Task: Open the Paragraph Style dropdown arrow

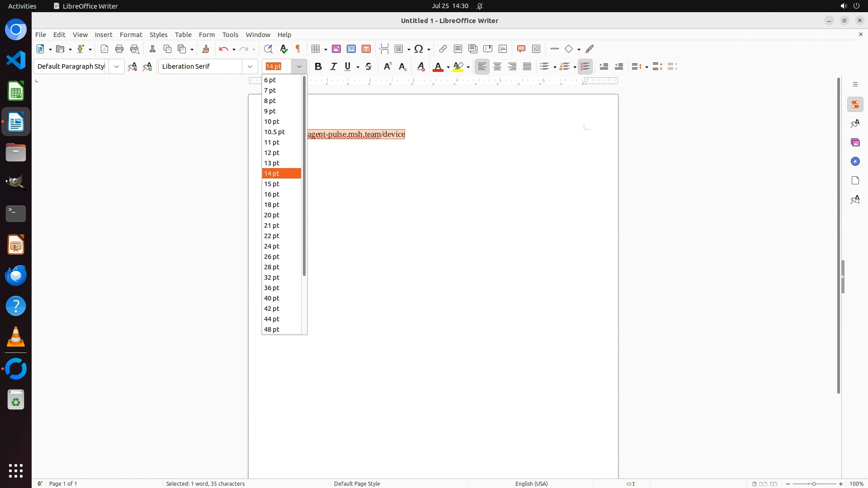Action: point(117,66)
